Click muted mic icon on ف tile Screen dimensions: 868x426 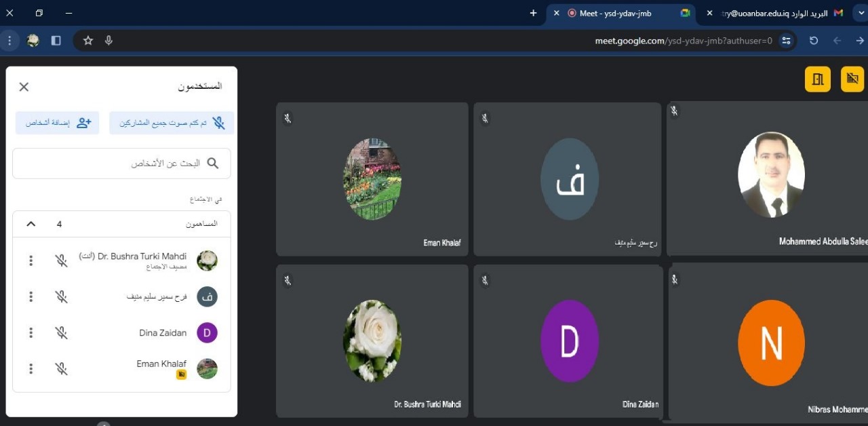[x=484, y=119]
